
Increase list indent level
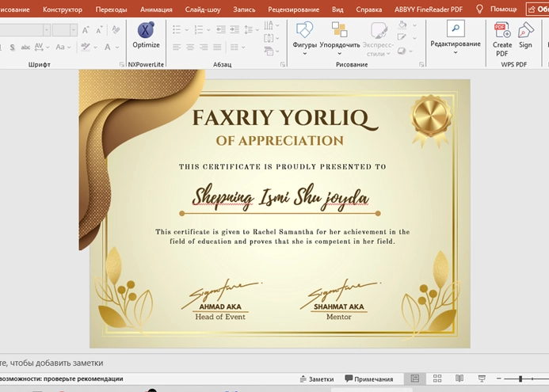pos(234,30)
